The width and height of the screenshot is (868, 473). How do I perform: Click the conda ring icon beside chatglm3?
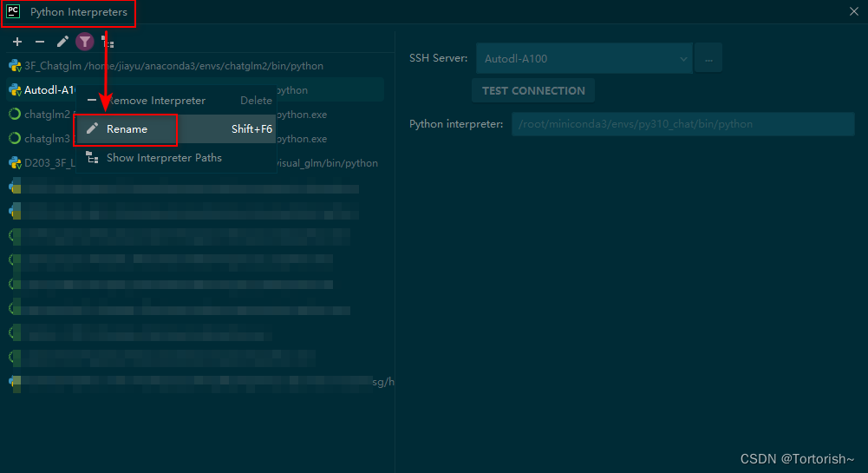(15, 139)
